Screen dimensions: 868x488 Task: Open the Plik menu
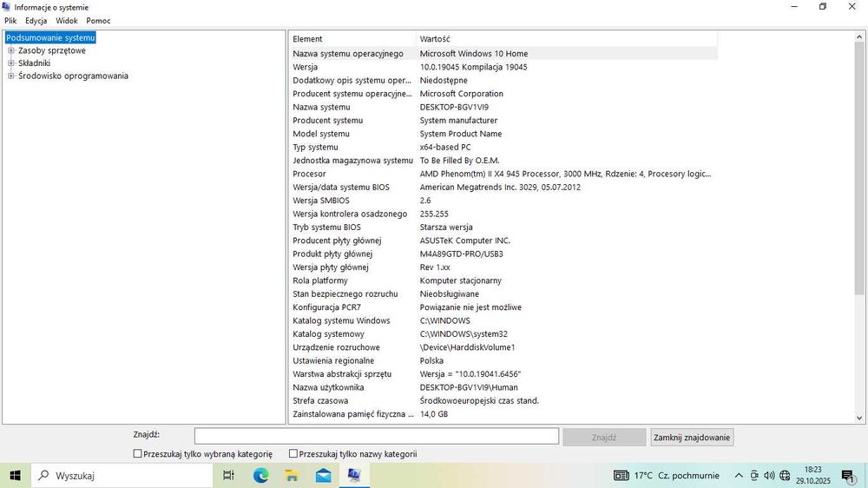[x=10, y=21]
